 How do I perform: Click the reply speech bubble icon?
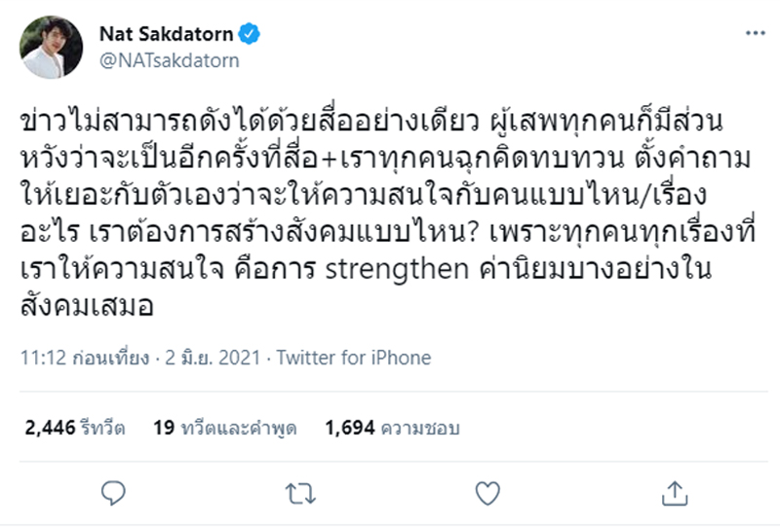(113, 490)
